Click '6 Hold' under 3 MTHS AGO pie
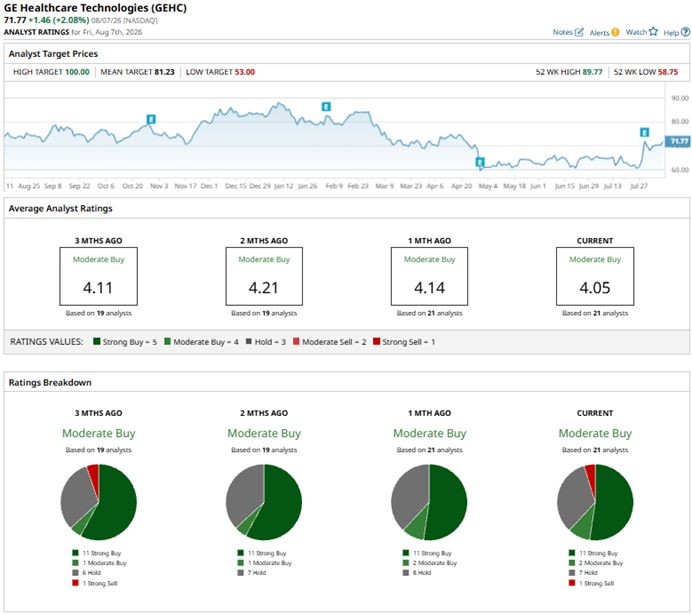Image resolution: width=692 pixels, height=614 pixels. pyautogui.click(x=91, y=573)
